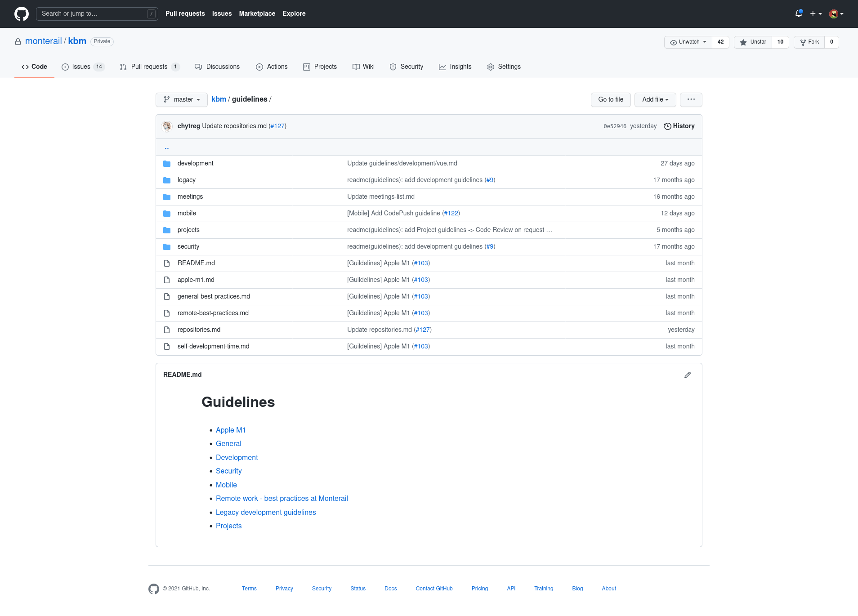The image size is (858, 616).
Task: Open Legacy development guidelines link
Action: 266,513
